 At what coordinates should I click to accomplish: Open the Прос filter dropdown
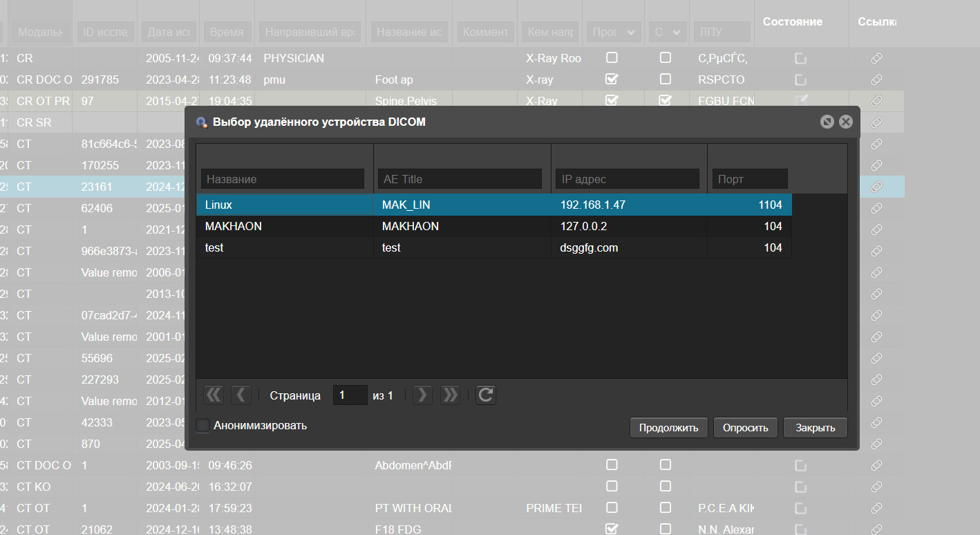(613, 32)
